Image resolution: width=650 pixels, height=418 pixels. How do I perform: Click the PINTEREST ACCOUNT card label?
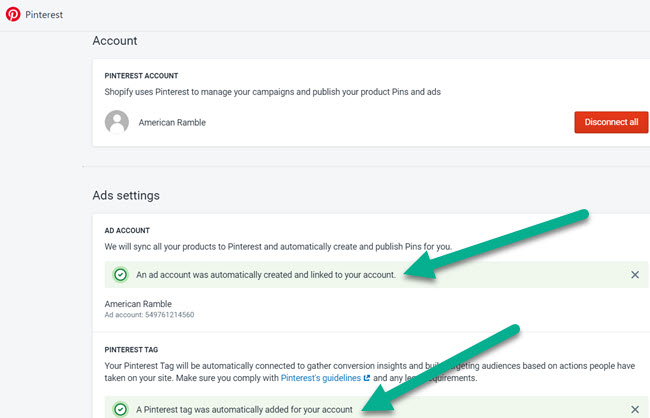[148, 75]
